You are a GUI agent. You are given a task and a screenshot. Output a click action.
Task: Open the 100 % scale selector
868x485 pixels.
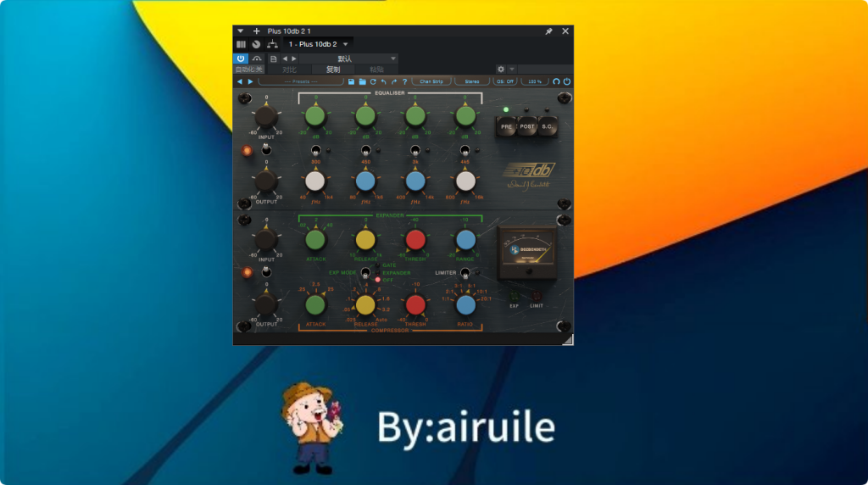(x=534, y=82)
